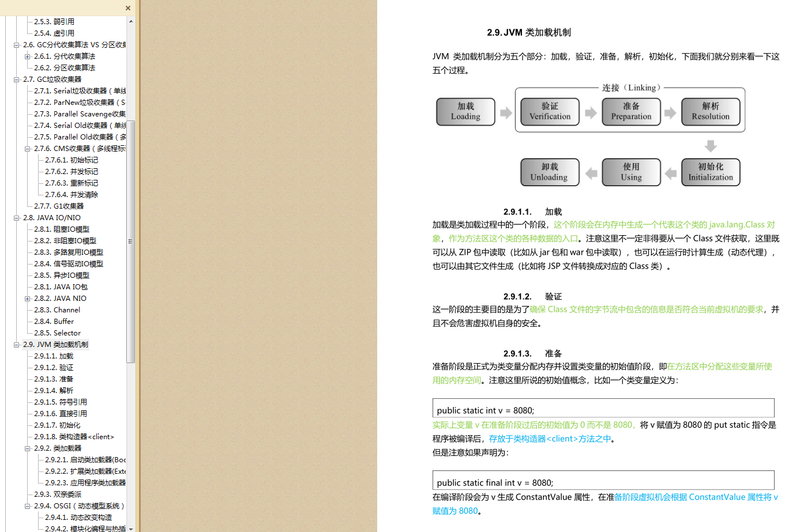Collapse the "2.7. GC垃圾收集器" node

(x=16, y=79)
